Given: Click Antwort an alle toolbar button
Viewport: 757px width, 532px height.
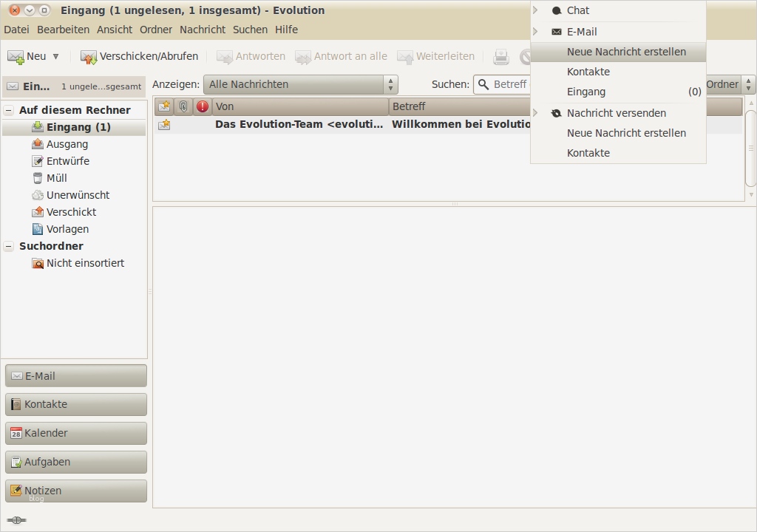Looking at the screenshot, I should click(342, 56).
